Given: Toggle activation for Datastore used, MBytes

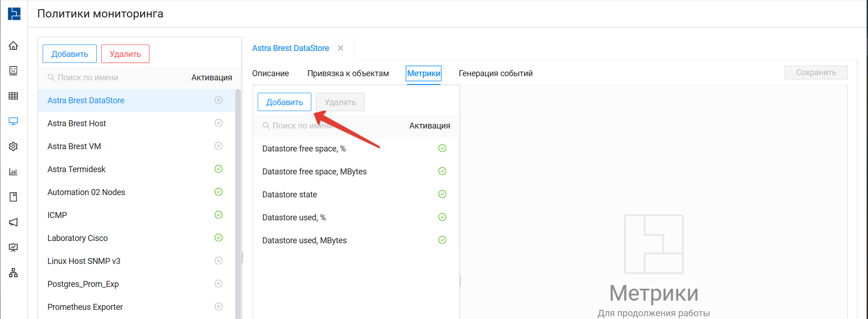Looking at the screenshot, I should click(442, 240).
